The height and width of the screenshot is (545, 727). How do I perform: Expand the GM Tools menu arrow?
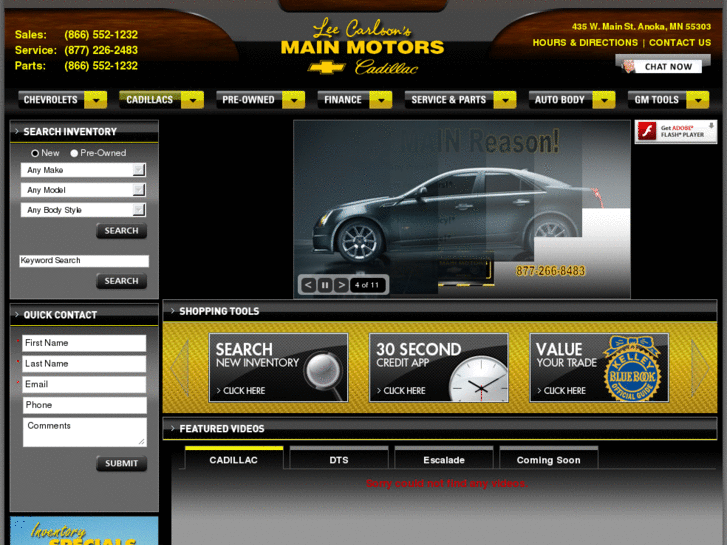click(x=698, y=100)
